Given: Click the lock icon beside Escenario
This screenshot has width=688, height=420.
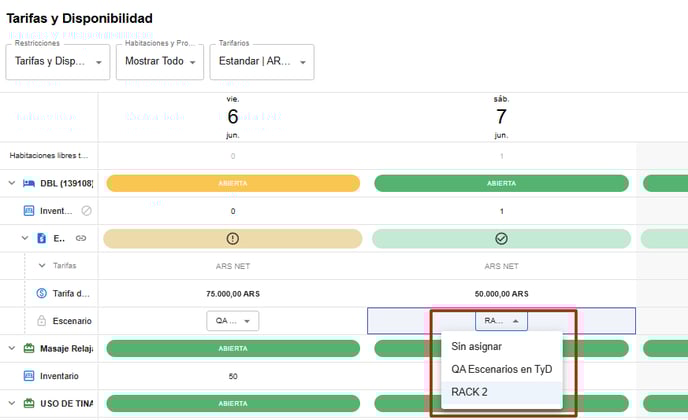Looking at the screenshot, I should click(42, 321).
